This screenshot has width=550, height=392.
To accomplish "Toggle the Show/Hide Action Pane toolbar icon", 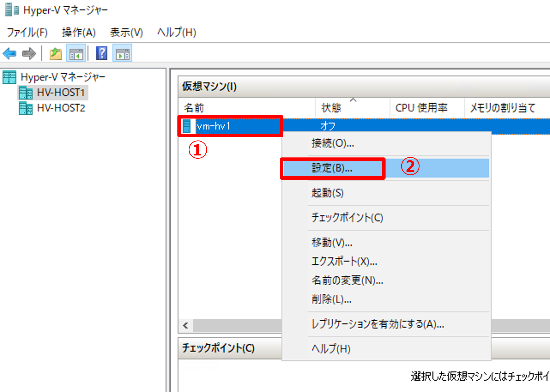I will 122,53.
